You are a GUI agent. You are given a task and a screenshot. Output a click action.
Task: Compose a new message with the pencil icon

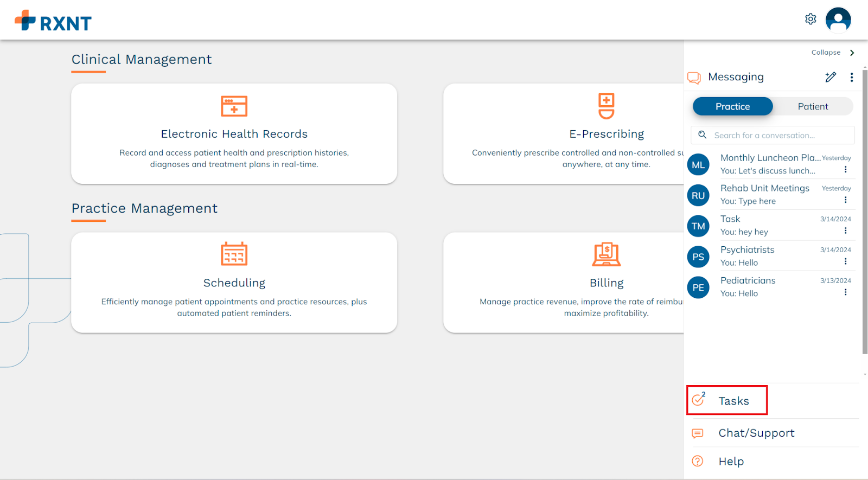(831, 77)
